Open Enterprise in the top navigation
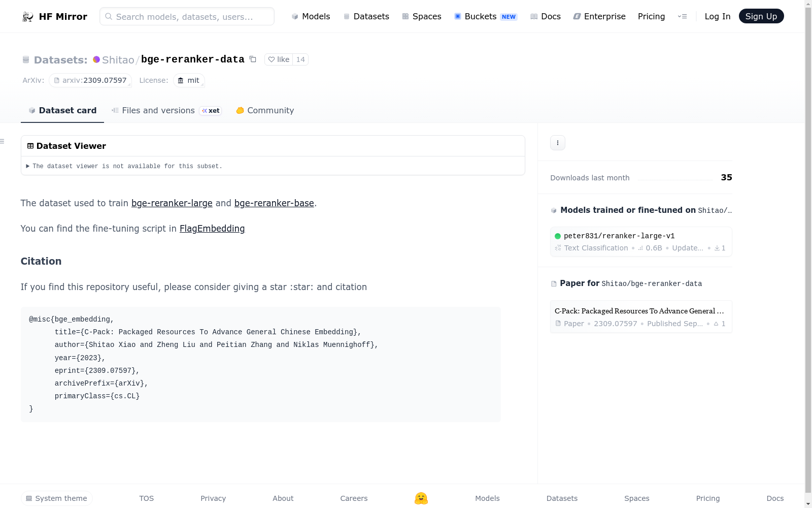Screen dimensions: 812x508 click(599, 16)
